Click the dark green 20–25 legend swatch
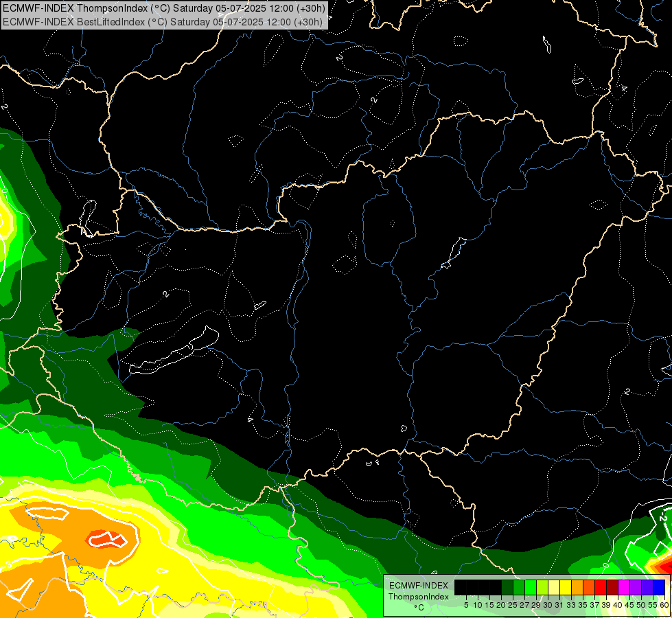This screenshot has width=672, height=618. 507,588
